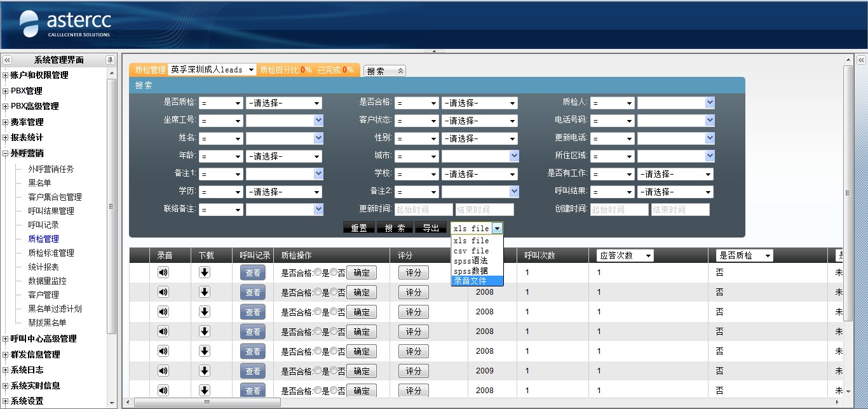Viewport: 868px width, 409px height.
Task: Select the 是 radio button in the fourth row
Action: click(318, 332)
